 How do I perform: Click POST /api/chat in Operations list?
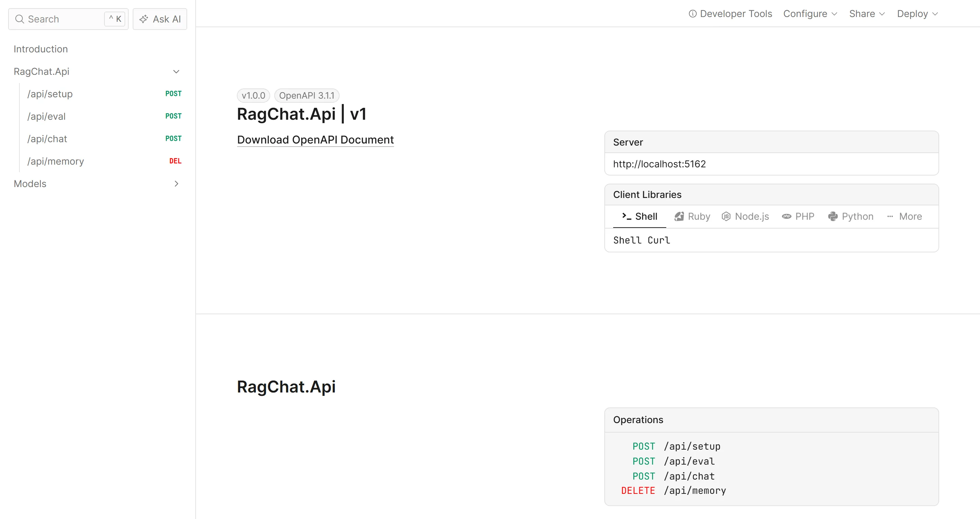click(x=674, y=476)
